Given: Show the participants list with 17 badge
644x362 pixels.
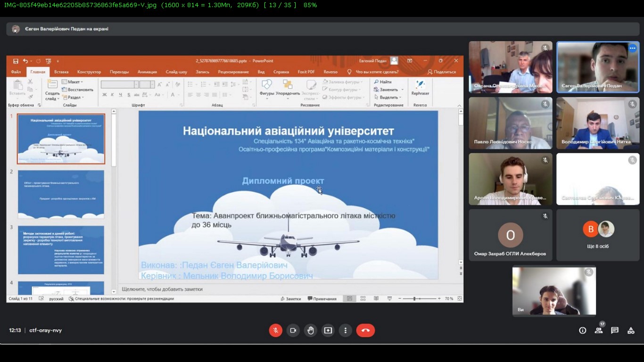Looking at the screenshot, I should [599, 330].
